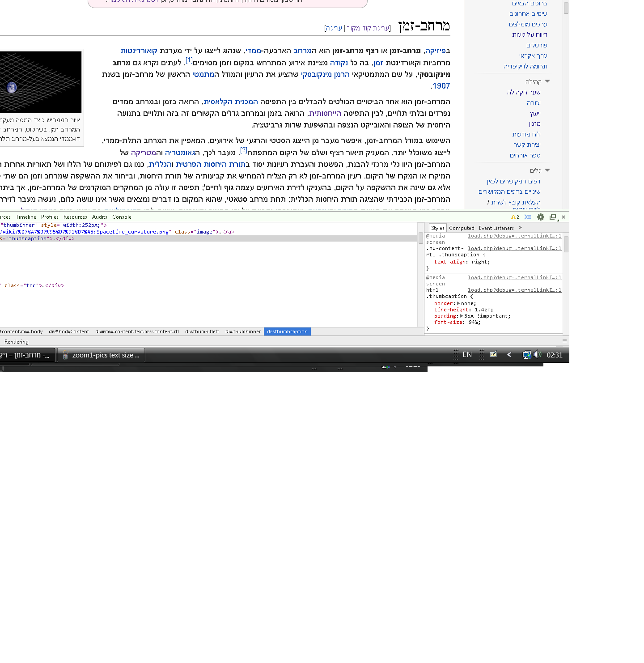Image resolution: width=644 pixels, height=663 pixels.
Task: Click the EN language indicator in taskbar
Action: click(x=467, y=355)
